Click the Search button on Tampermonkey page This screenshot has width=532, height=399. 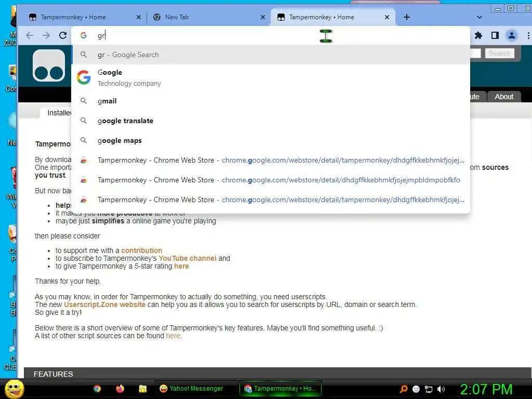[x=499, y=54]
